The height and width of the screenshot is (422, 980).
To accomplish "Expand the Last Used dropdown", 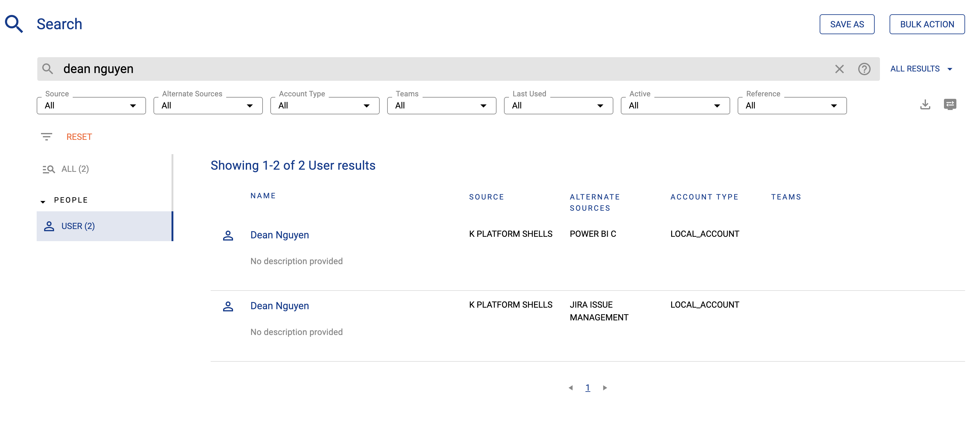I will coord(558,105).
